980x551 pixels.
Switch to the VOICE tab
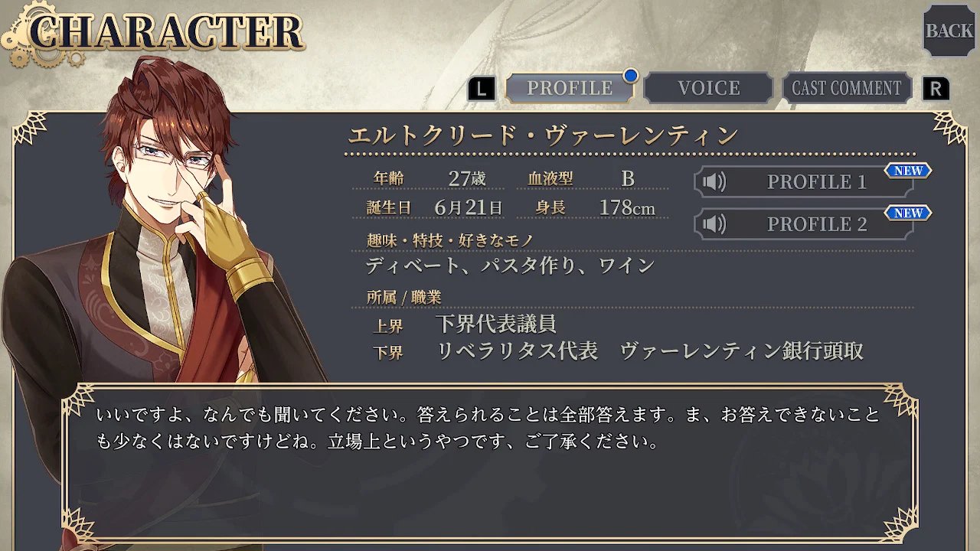(708, 88)
